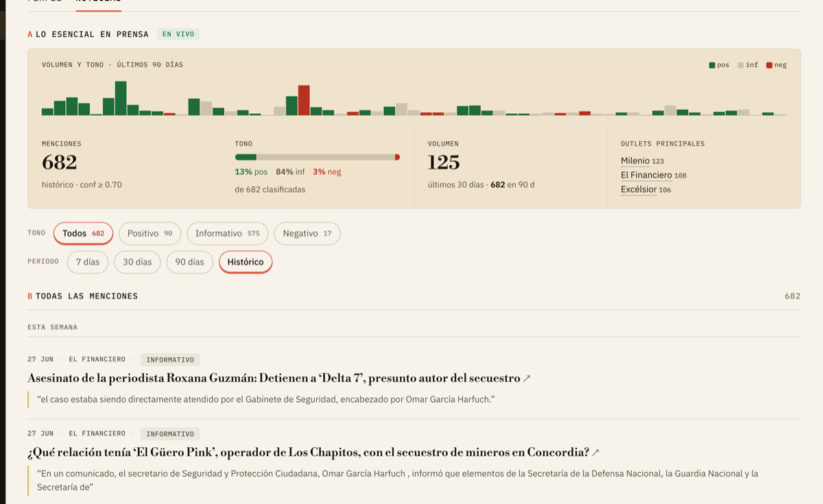823x504 pixels.
Task: Click the Menciones total '682'
Action: (x=59, y=163)
